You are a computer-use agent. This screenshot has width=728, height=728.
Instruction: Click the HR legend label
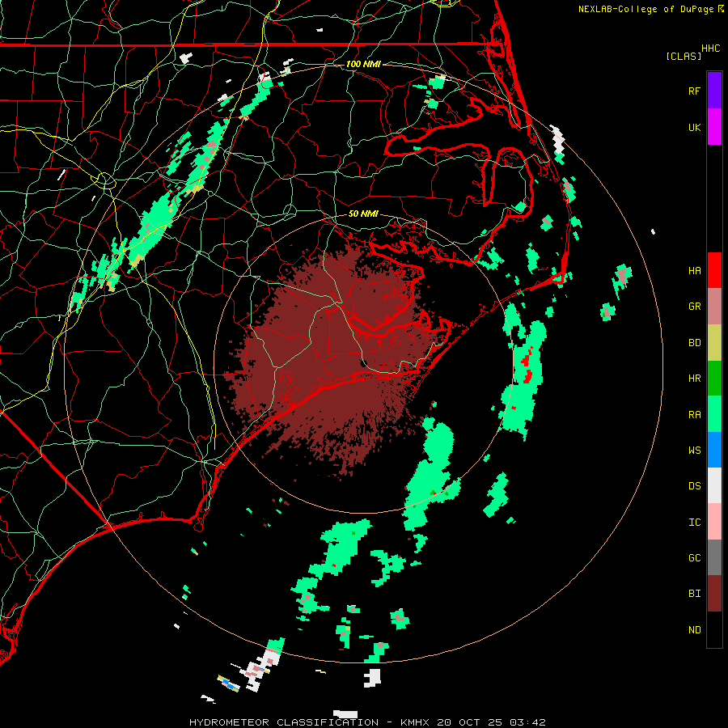click(694, 379)
